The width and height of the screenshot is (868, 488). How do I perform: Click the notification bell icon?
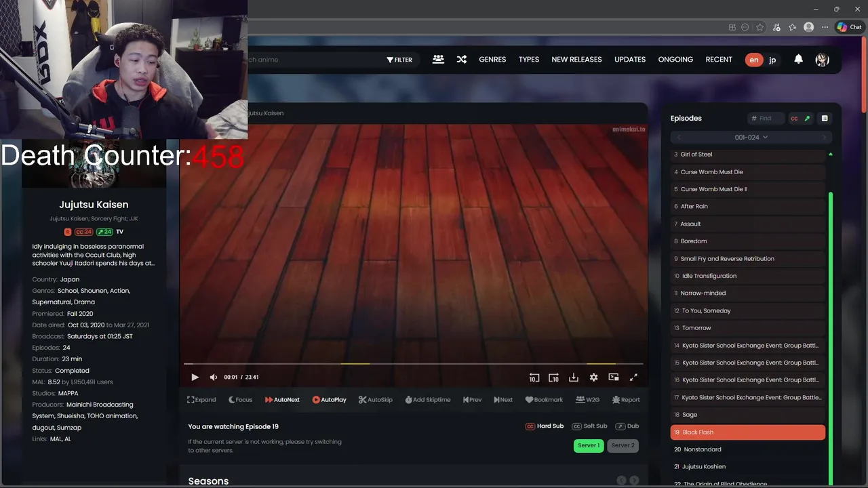[x=798, y=59]
